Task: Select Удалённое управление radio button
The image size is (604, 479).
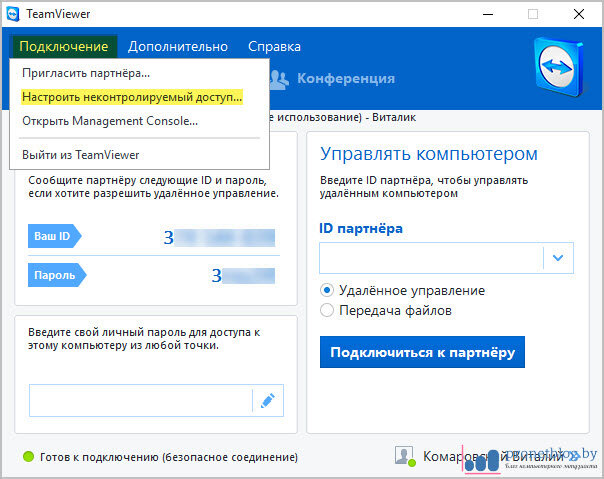Action: pos(327,290)
